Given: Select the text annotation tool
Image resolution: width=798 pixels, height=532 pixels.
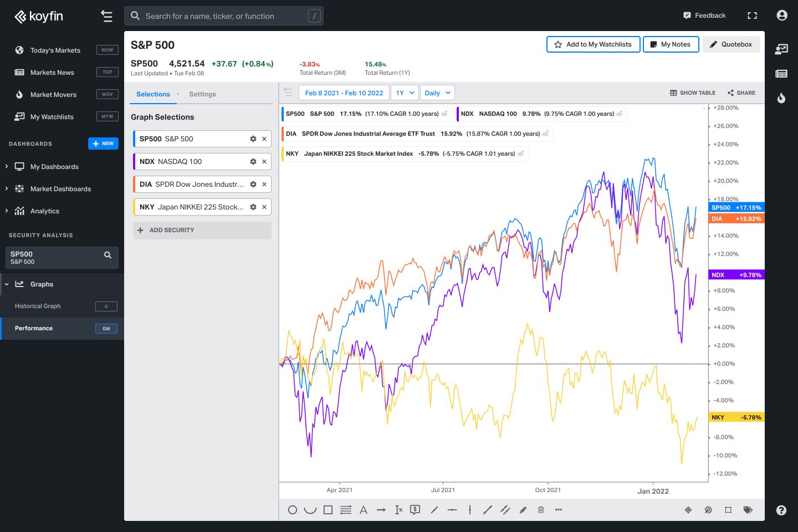Looking at the screenshot, I should [x=364, y=510].
